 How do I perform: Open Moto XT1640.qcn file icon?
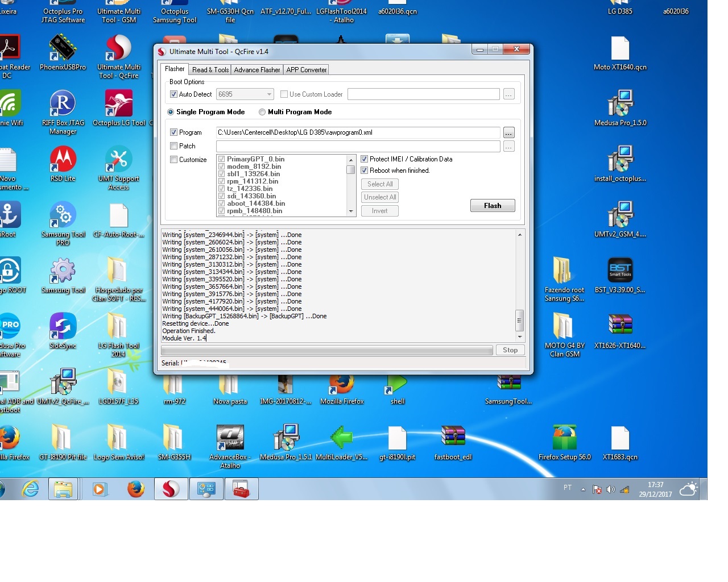click(x=620, y=52)
